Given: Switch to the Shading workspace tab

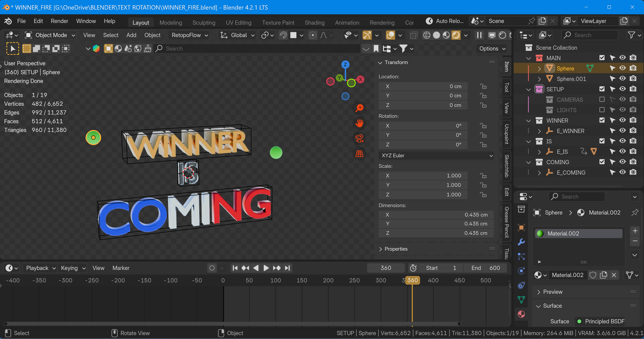Looking at the screenshot, I should click(315, 22).
